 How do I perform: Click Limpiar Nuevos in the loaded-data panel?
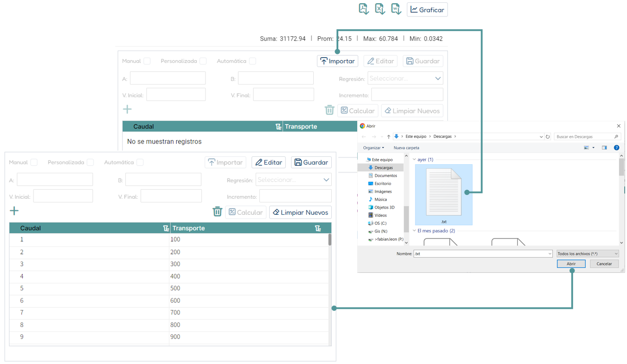[300, 212]
